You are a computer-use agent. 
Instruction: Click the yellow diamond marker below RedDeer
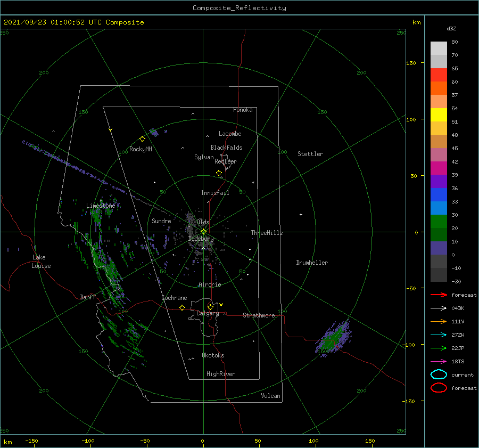(219, 173)
